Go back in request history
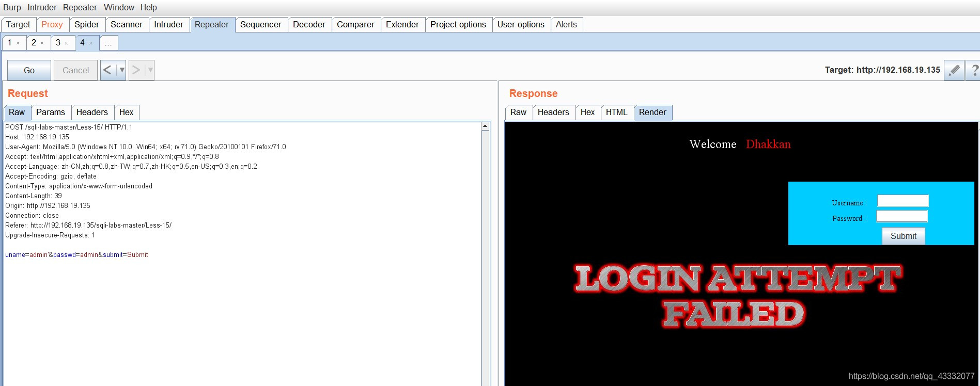The width and height of the screenshot is (980, 386). click(x=107, y=70)
